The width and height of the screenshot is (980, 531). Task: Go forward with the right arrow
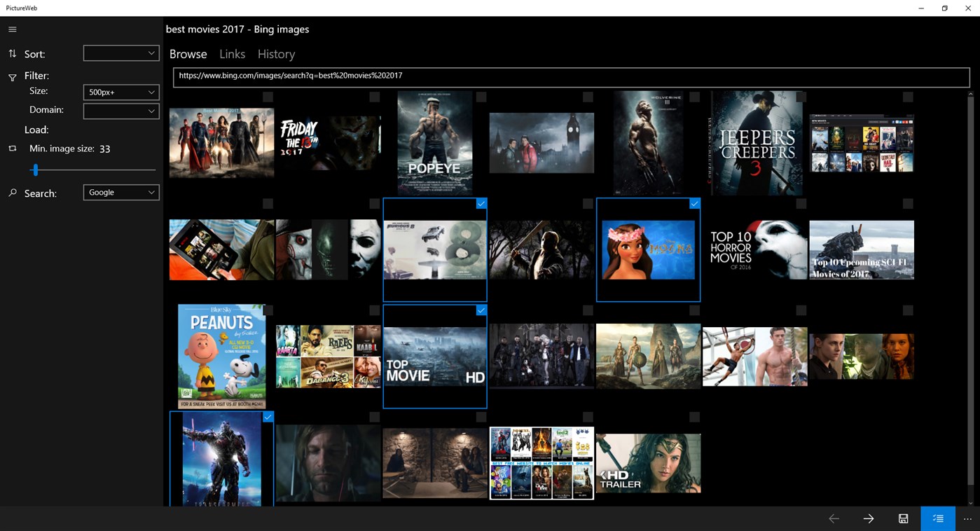pyautogui.click(x=869, y=518)
